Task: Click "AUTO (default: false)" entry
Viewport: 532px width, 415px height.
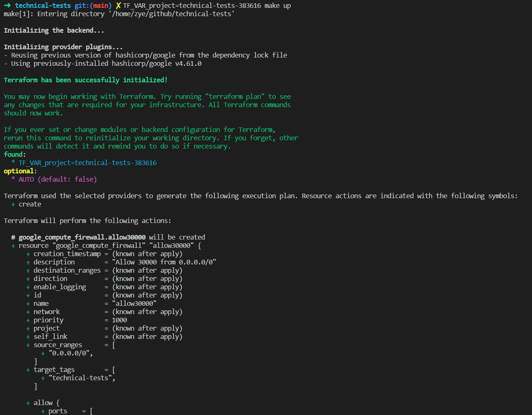Action: click(58, 179)
